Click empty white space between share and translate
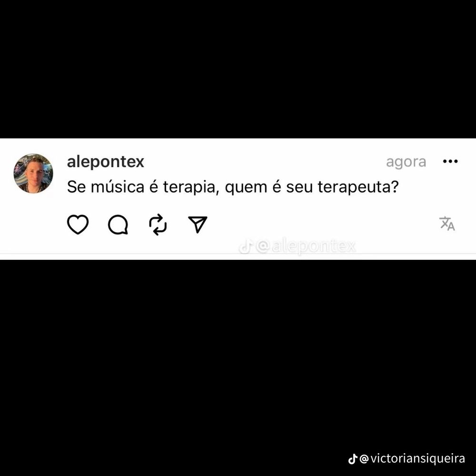Image resolution: width=476 pixels, height=476 pixels. tap(322, 224)
